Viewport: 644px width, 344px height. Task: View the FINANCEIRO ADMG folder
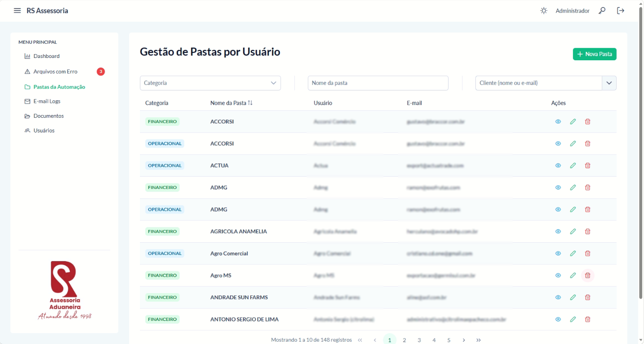558,188
